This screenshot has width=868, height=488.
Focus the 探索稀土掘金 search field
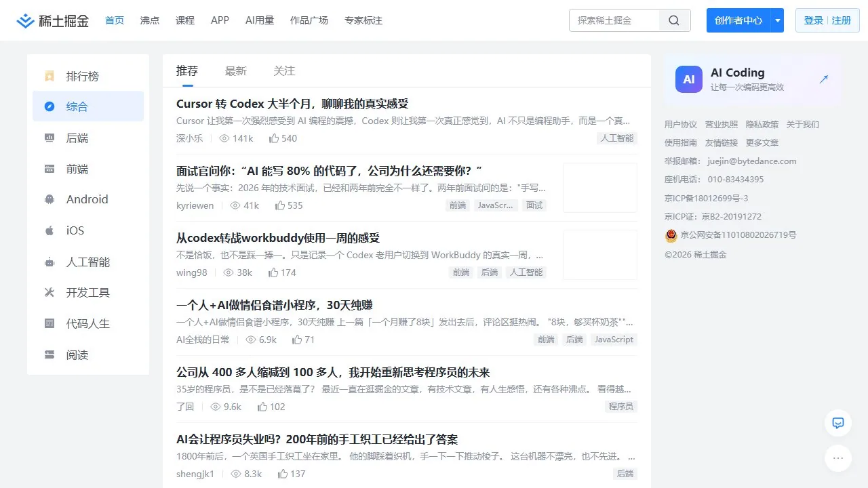[x=614, y=20]
